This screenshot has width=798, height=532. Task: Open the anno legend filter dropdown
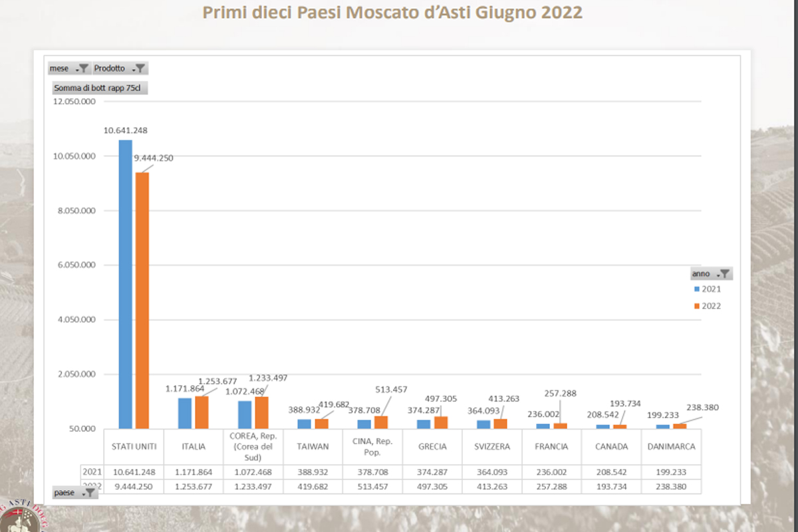(x=711, y=273)
